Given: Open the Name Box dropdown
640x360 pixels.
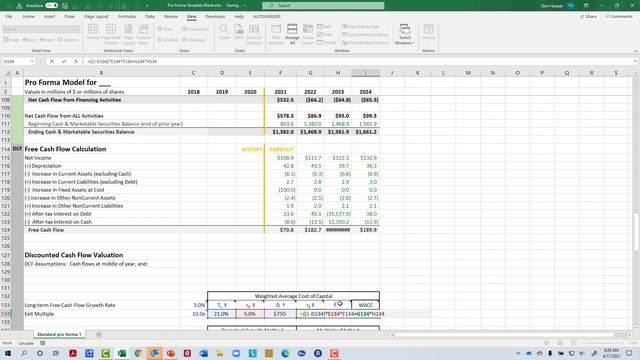Looking at the screenshot, I should pos(32,61).
